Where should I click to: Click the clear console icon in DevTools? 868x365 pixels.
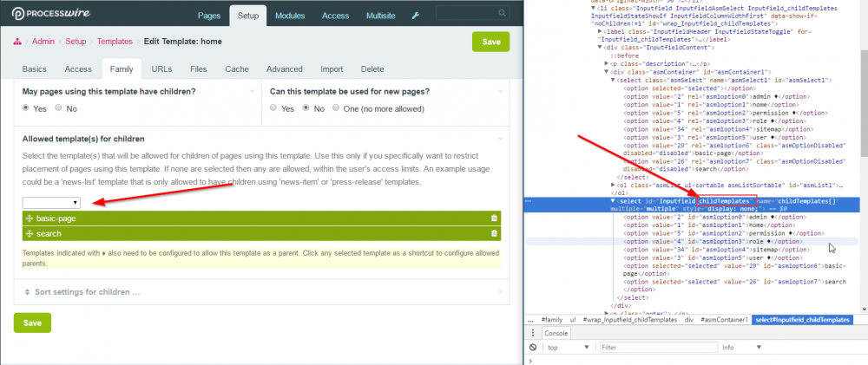[x=533, y=348]
